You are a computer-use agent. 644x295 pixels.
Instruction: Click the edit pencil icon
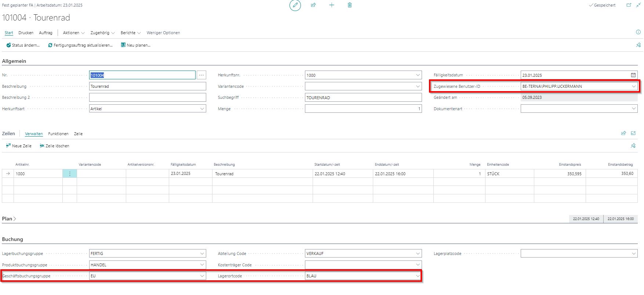295,6
